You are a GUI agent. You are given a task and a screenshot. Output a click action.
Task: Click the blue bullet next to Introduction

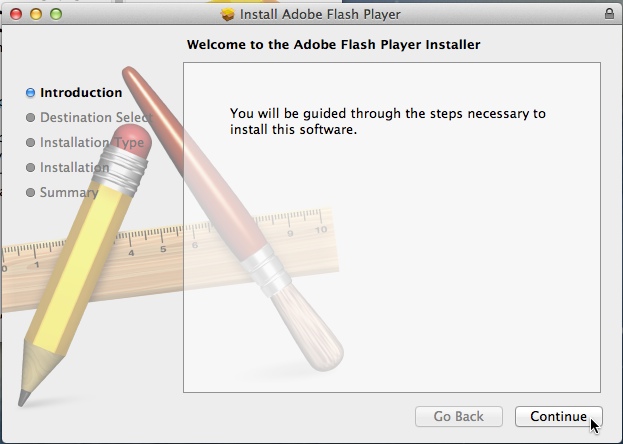tap(31, 93)
